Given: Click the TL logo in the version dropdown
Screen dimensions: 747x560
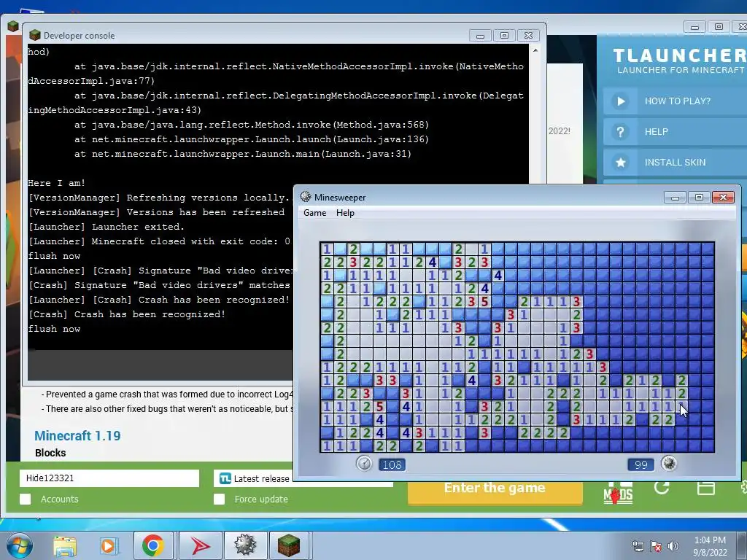Looking at the screenshot, I should pyautogui.click(x=225, y=478).
